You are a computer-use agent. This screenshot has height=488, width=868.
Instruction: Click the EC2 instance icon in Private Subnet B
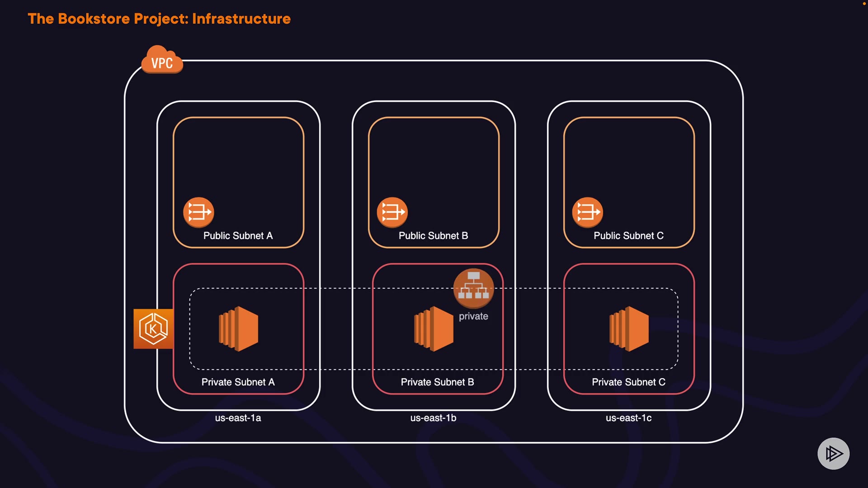[x=434, y=328]
